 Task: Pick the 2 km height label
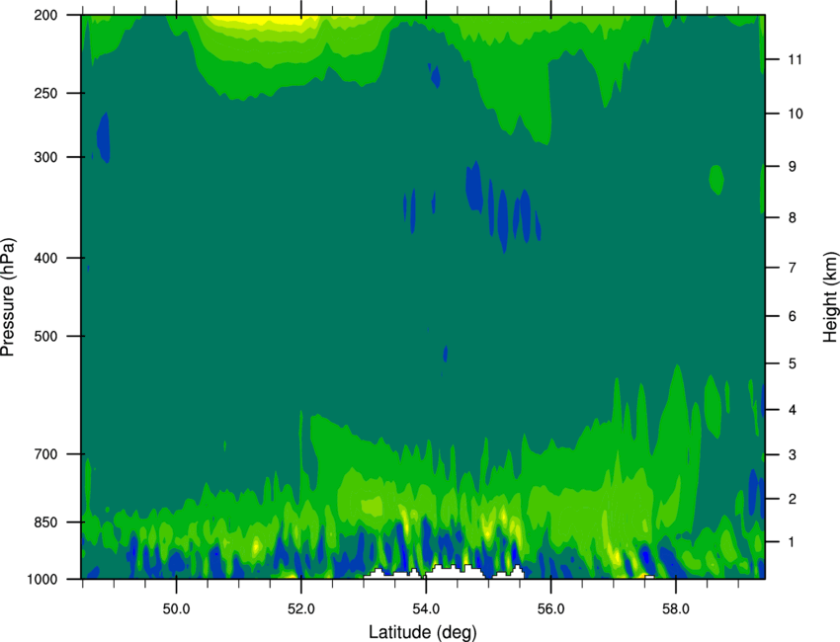[x=792, y=499]
